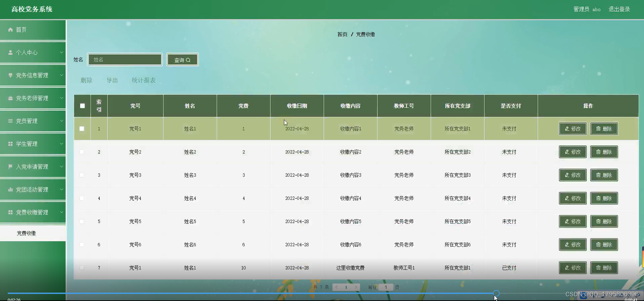Expand the 个人中心 chevron
This screenshot has width=644, height=301.
click(x=62, y=52)
